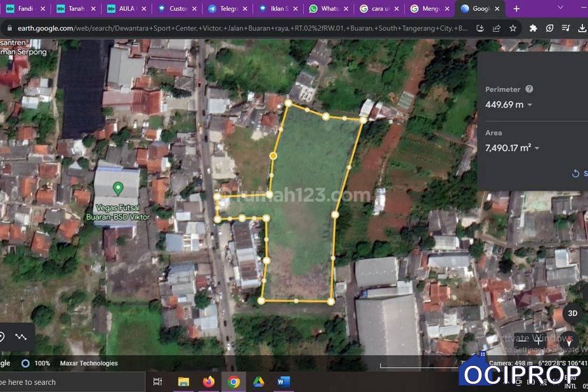Screen dimensions: 588x392
Task: Open Firefox from the taskbar
Action: click(209, 381)
